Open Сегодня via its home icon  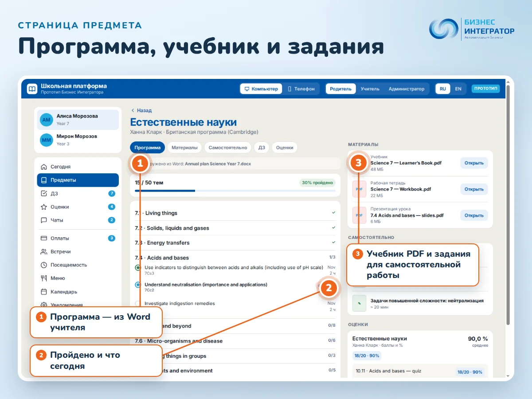click(43, 167)
